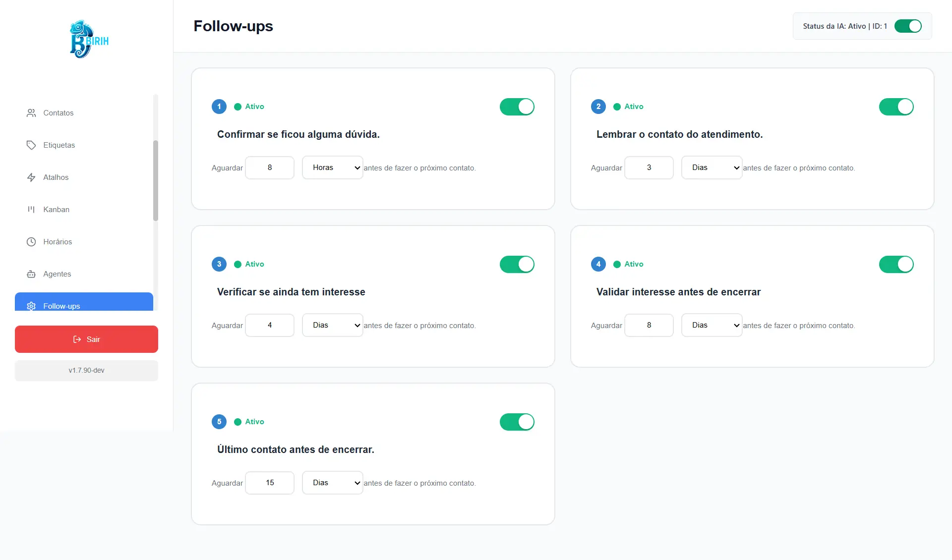
Task: Disable follow-up 1 Confirmar dúvida toggle
Action: pos(517,107)
